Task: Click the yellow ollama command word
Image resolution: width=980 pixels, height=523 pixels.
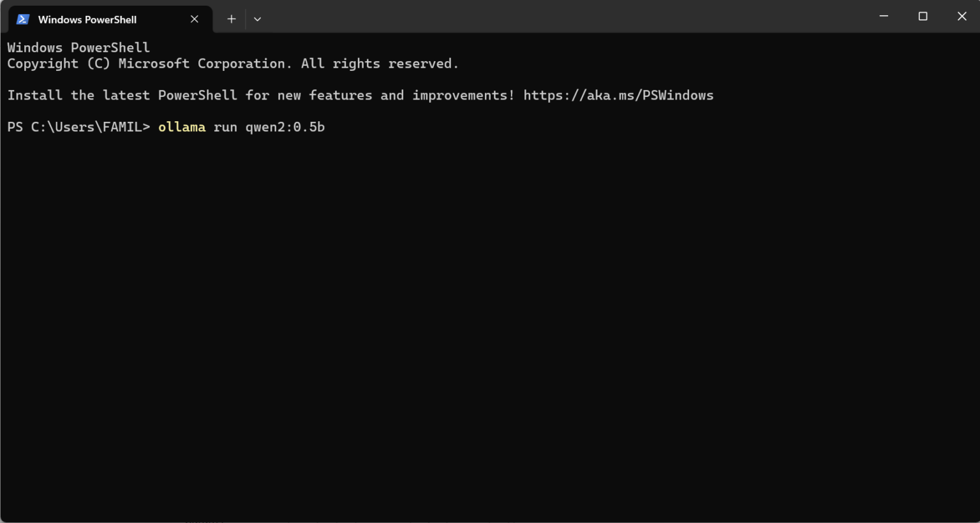Action: (182, 127)
